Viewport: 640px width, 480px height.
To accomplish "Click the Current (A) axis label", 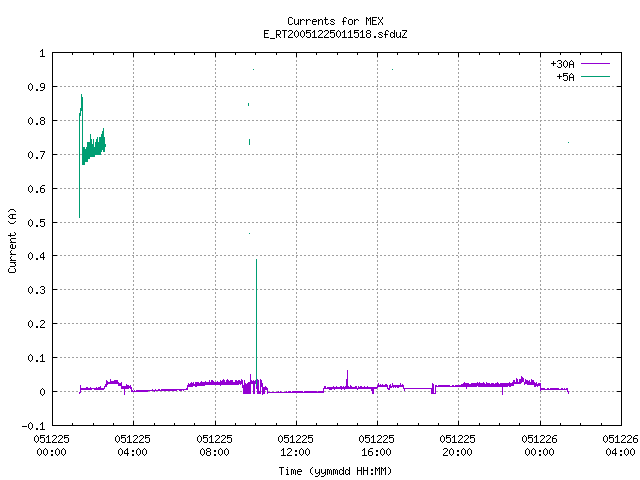I will tap(12, 240).
